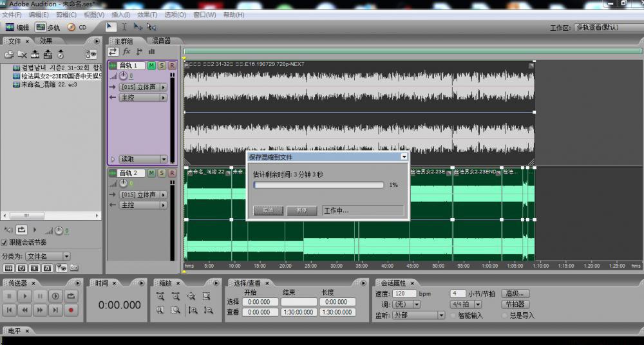644x345 pixels.
Task: Open the 监听 外部 monitoring dropdown
Action: [x=419, y=315]
